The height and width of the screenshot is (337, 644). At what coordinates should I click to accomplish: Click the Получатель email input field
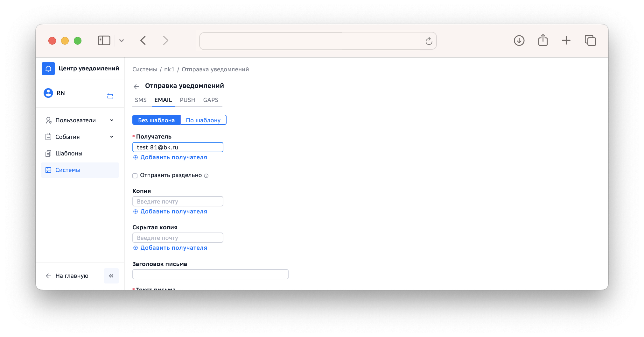178,147
